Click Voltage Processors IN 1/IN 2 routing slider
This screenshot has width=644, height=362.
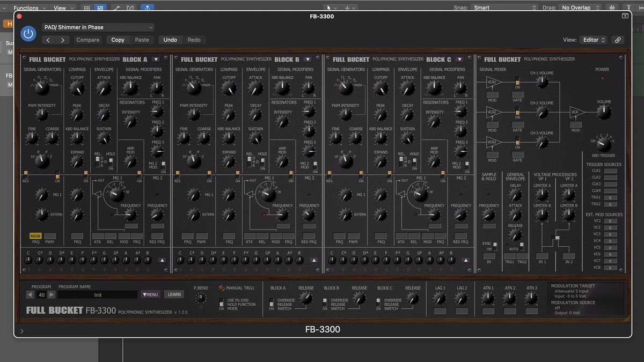[556, 238]
